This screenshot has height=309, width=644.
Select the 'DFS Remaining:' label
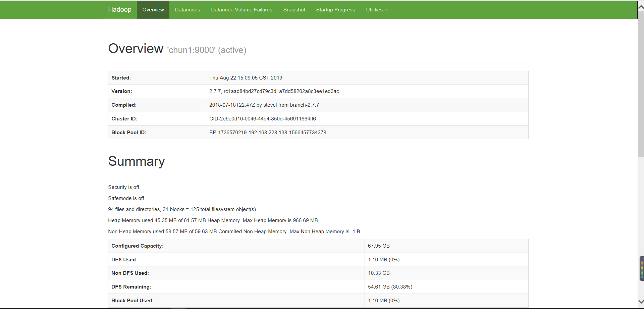(131, 287)
